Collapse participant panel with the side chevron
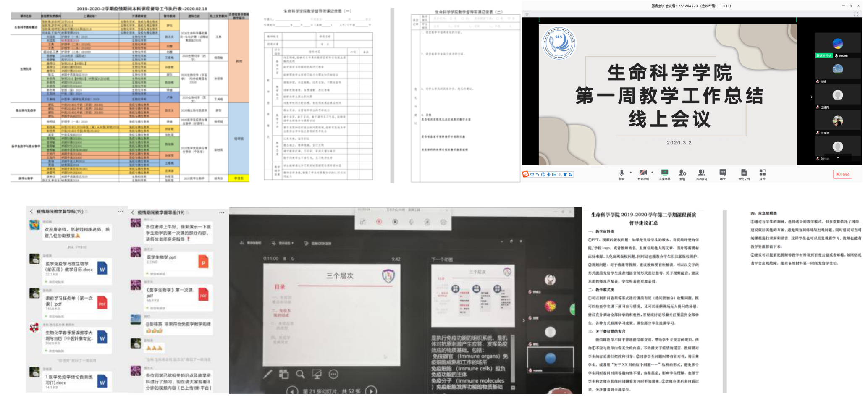Viewport: 868px width, 401px height. [811, 97]
